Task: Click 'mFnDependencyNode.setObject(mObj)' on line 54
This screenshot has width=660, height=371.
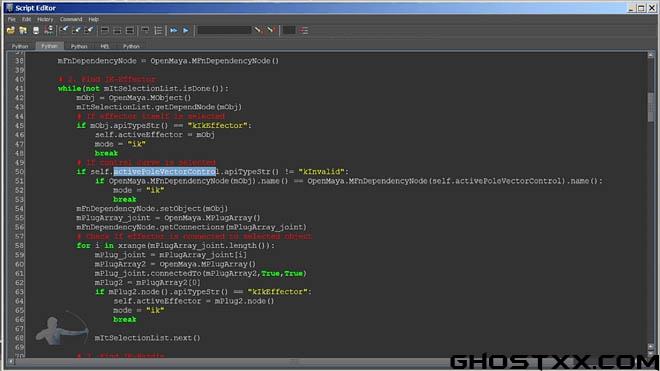Action: 152,209
